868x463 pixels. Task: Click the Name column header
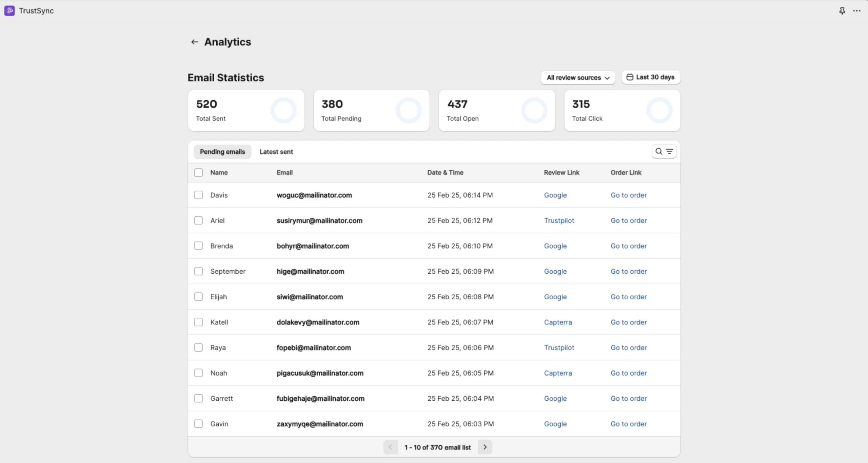click(219, 172)
